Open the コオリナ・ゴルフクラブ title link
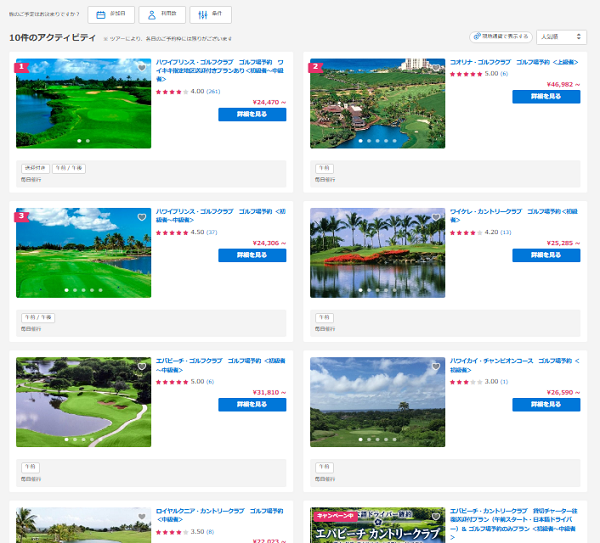This screenshot has width=600, height=543. pyautogui.click(x=514, y=62)
